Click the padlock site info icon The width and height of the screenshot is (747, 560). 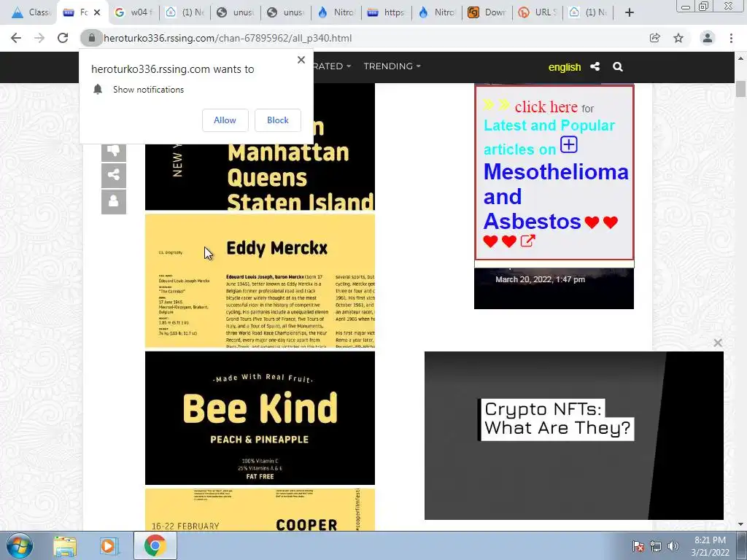click(91, 38)
